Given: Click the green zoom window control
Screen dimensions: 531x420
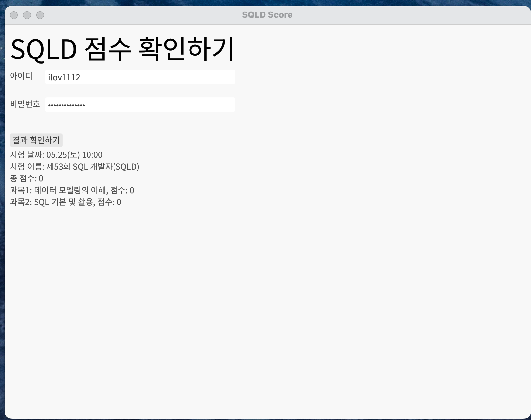Looking at the screenshot, I should (x=39, y=15).
